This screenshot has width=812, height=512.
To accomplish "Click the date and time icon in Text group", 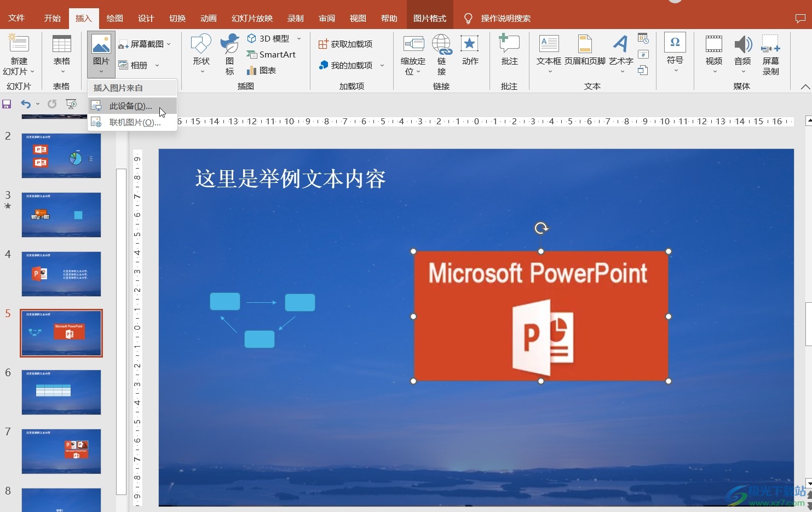I will pyautogui.click(x=643, y=38).
